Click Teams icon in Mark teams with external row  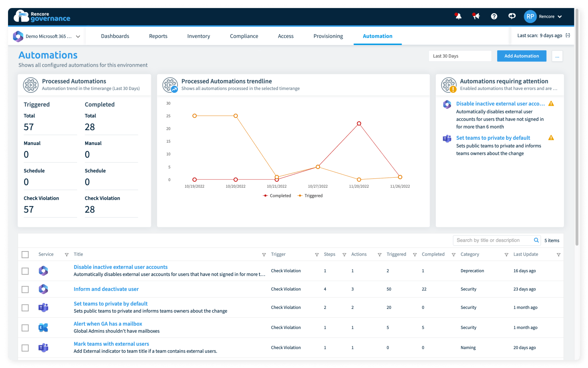tap(43, 348)
